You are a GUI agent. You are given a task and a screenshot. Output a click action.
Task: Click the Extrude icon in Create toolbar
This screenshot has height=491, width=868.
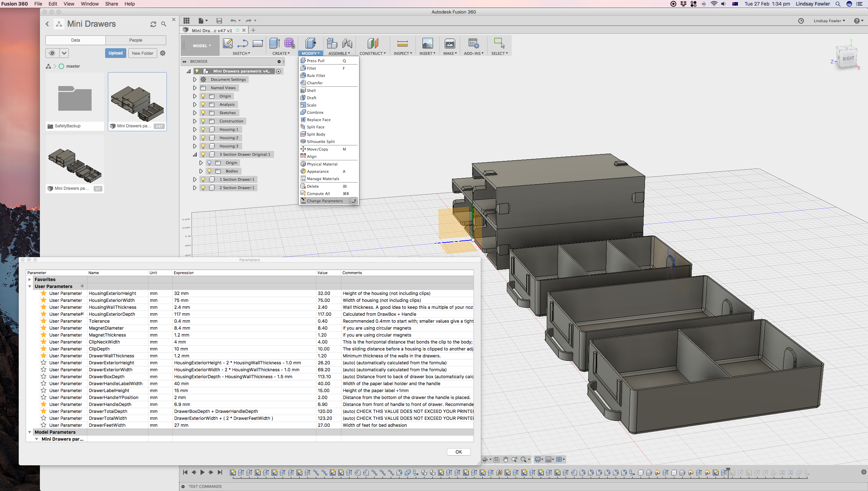coord(275,43)
